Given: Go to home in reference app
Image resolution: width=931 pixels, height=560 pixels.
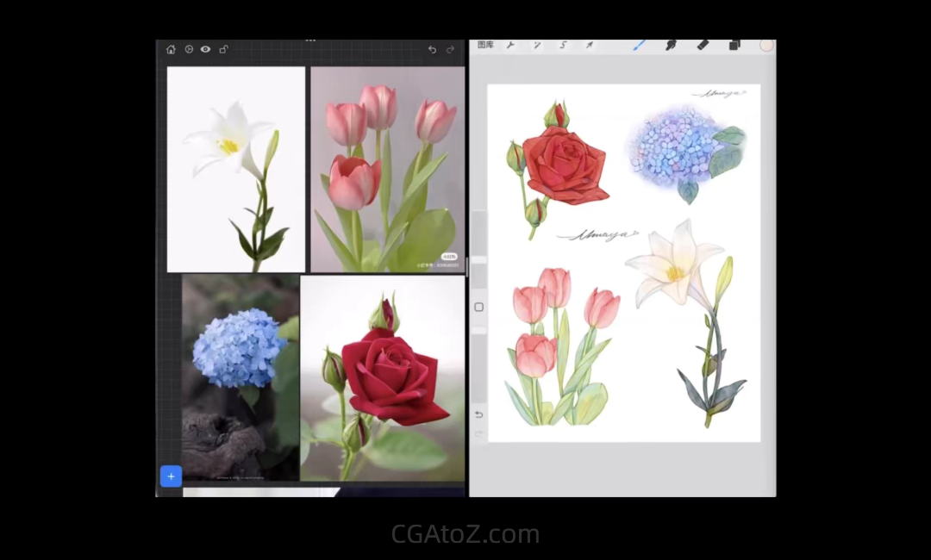Looking at the screenshot, I should click(x=171, y=50).
